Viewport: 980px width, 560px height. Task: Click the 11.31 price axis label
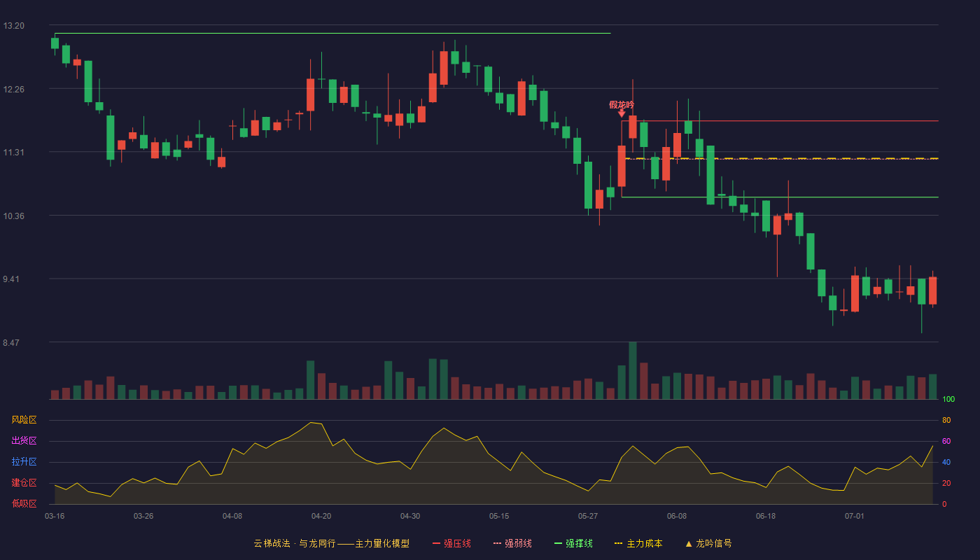tap(14, 153)
